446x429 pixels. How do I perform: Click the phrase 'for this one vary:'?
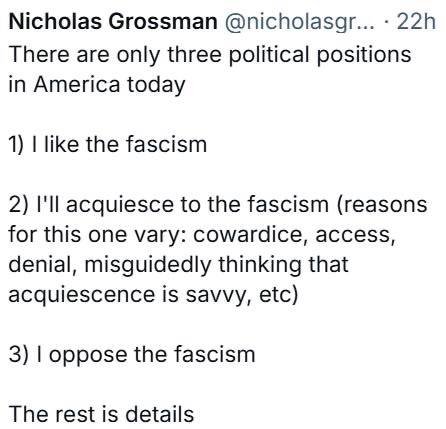[x=97, y=235]
